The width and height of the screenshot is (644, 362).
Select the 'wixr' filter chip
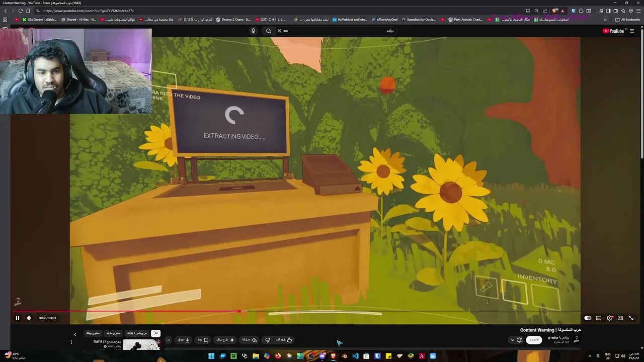click(x=137, y=333)
